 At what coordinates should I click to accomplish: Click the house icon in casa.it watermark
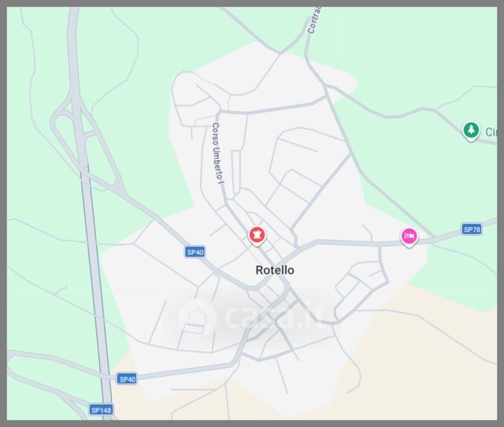pos(196,318)
